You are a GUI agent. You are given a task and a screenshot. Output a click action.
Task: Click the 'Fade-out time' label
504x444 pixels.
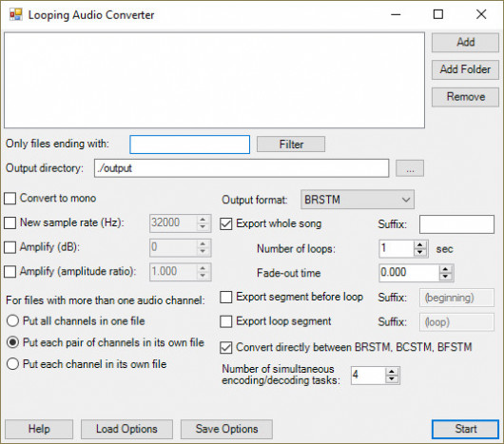pos(289,273)
